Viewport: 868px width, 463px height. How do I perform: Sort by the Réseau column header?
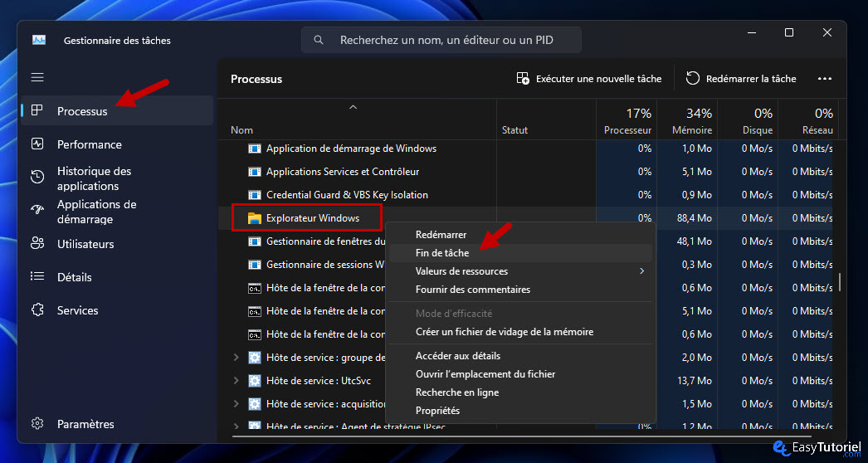tap(808, 119)
